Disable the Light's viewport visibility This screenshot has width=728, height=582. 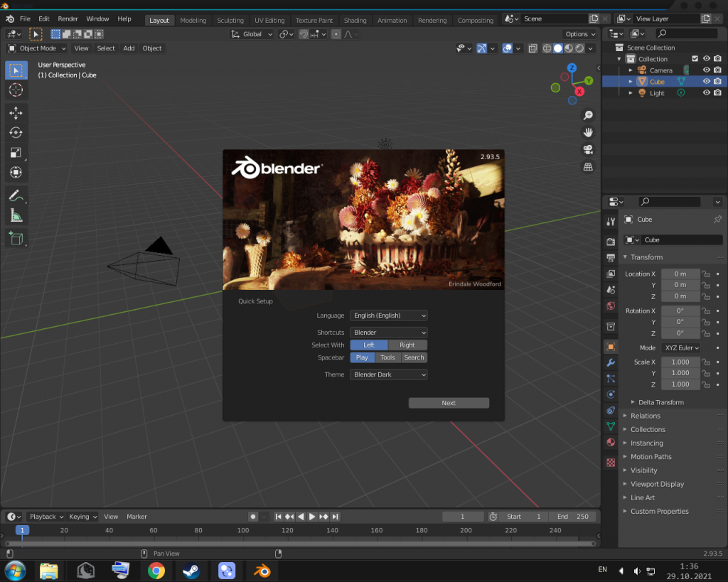click(707, 92)
